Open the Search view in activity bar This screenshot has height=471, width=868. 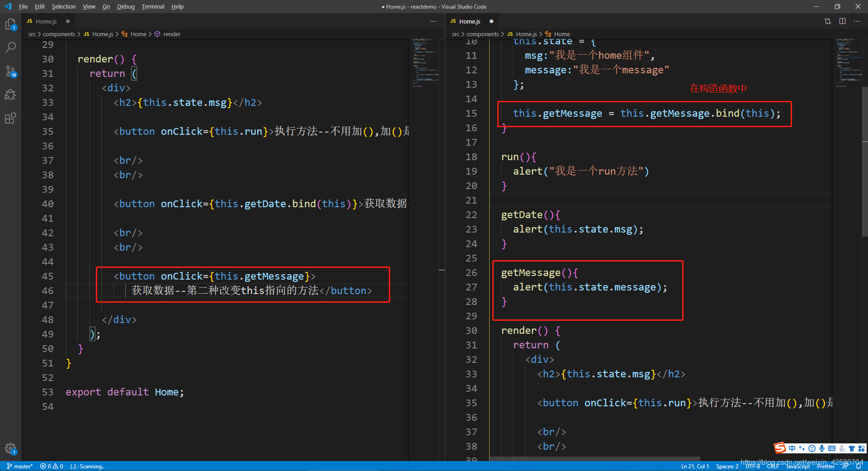10,48
